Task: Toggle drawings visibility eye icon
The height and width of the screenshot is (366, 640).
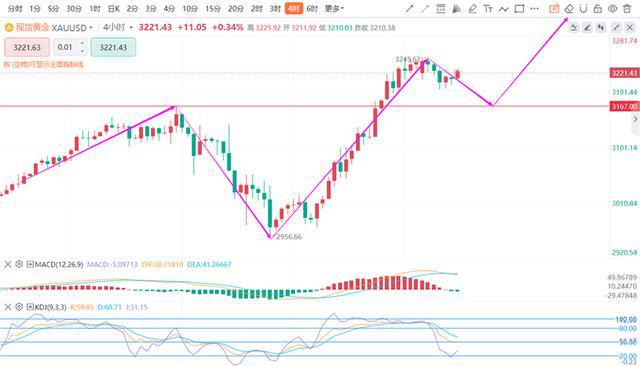Action: [x=612, y=9]
